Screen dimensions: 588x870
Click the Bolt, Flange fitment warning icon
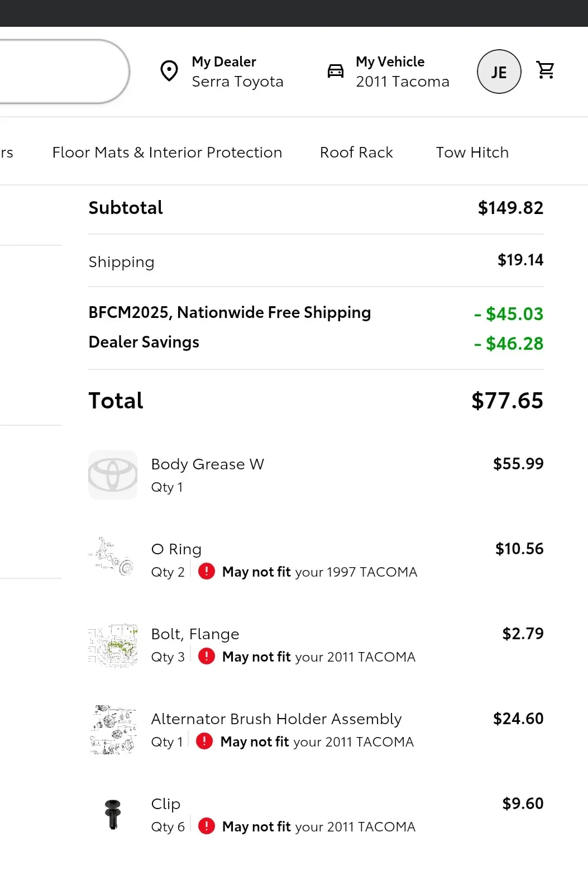click(x=207, y=656)
